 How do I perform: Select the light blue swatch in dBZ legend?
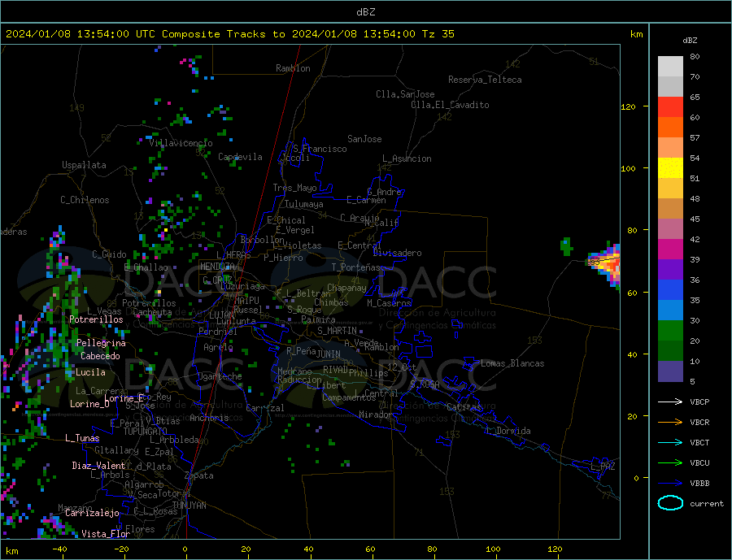[x=670, y=310]
